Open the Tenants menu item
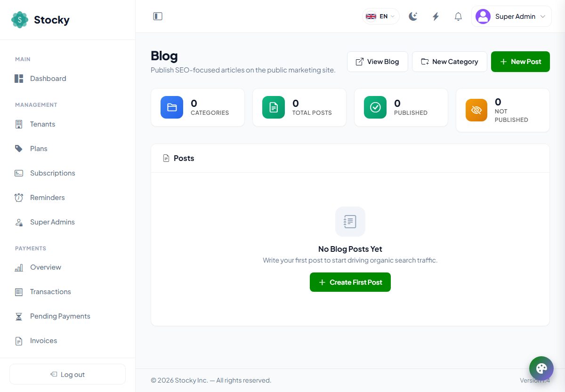The image size is (565, 392). pyautogui.click(x=67, y=124)
